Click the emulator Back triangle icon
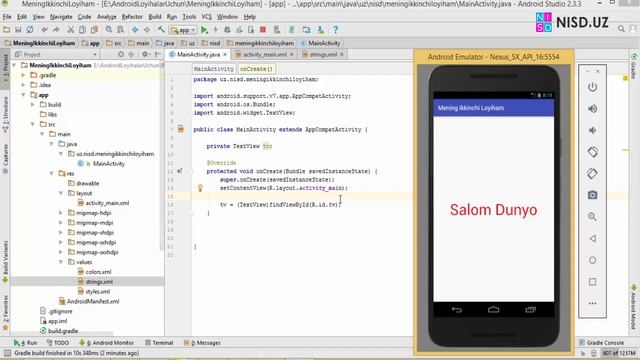 coord(592,238)
